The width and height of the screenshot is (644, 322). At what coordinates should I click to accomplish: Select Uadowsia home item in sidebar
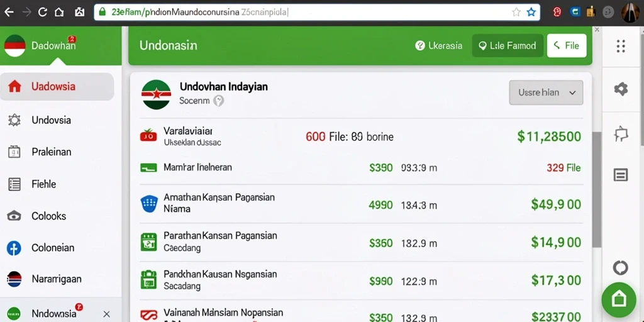tap(57, 87)
